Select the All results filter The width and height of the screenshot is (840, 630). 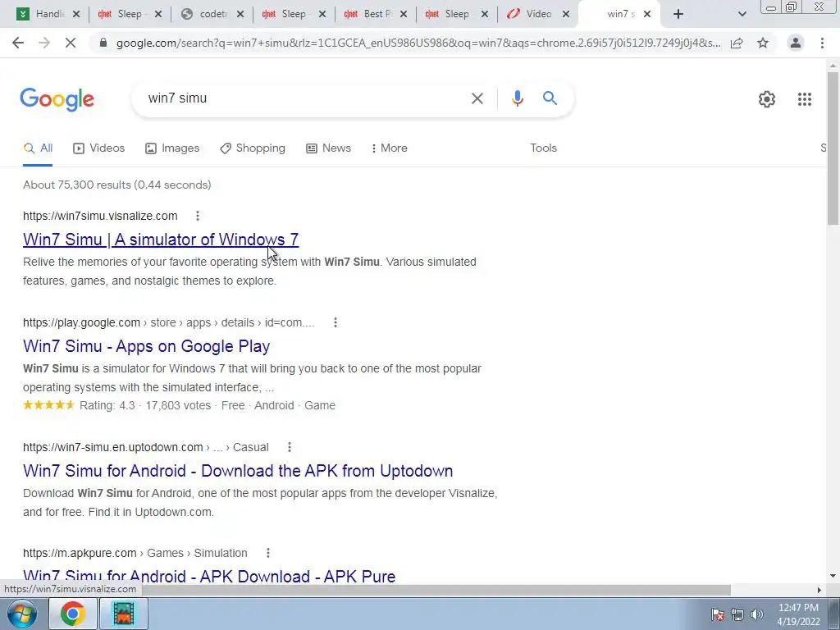click(x=38, y=148)
